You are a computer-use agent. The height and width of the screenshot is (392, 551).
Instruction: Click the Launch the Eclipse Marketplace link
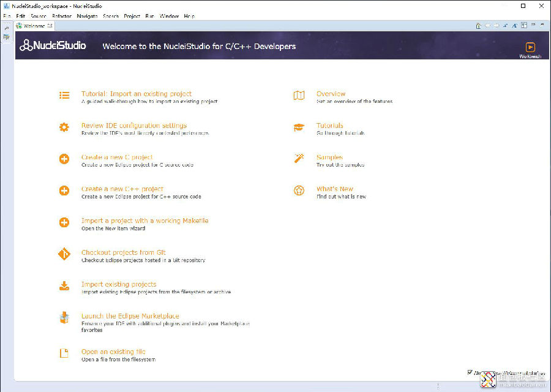(x=130, y=315)
